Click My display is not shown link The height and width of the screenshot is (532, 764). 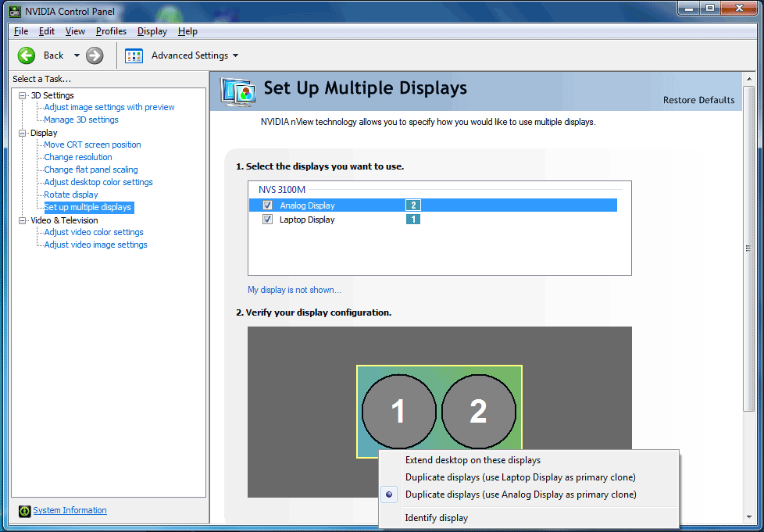tap(295, 290)
